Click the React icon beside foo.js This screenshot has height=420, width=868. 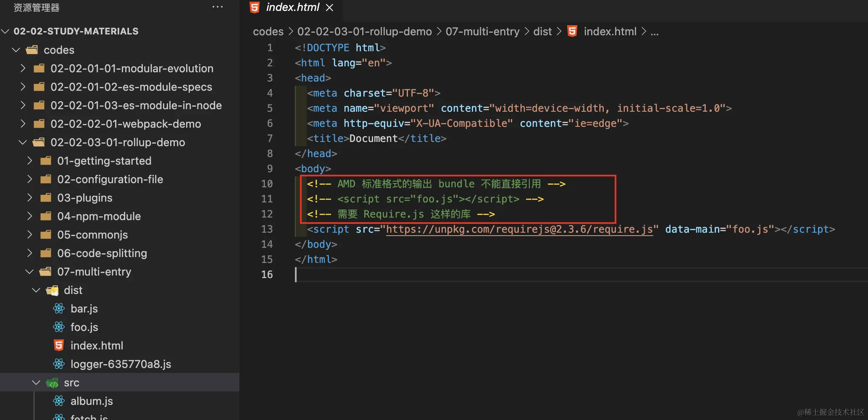tap(59, 327)
